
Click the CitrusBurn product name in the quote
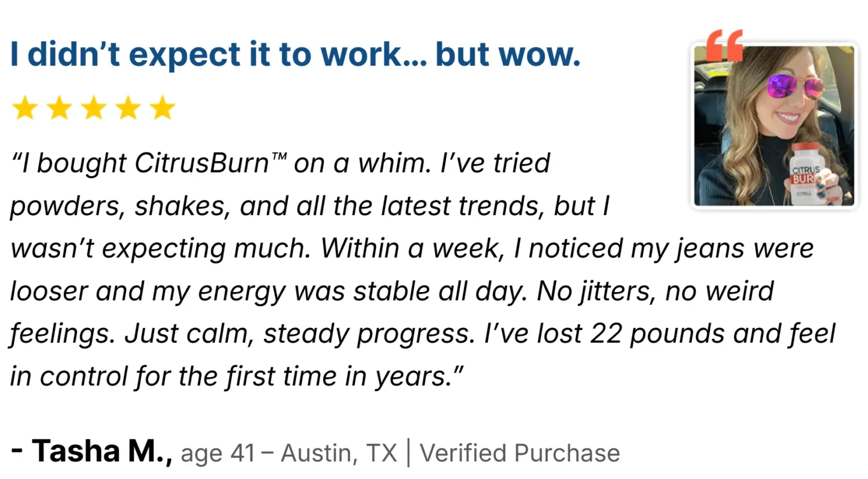tap(202, 164)
